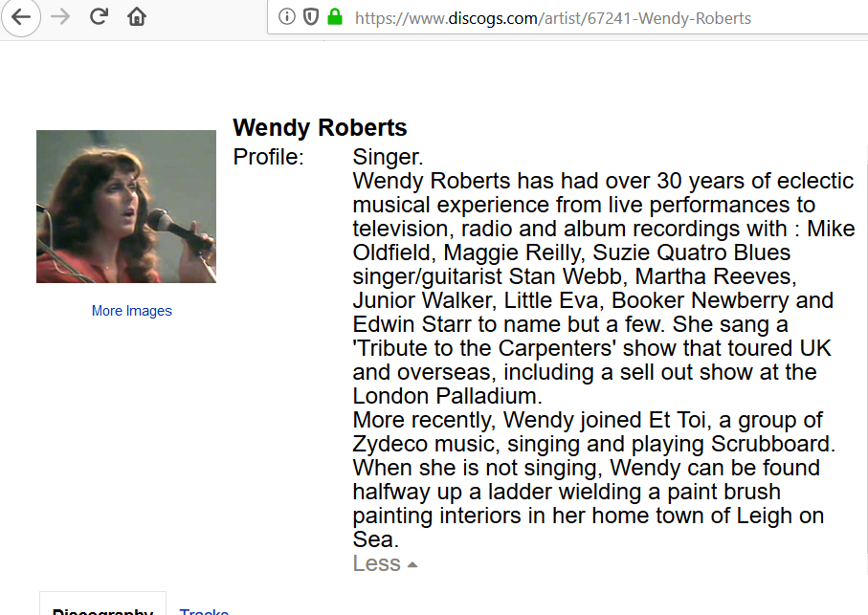This screenshot has width=868, height=615.
Task: Go back to the previous page
Action: (20, 17)
